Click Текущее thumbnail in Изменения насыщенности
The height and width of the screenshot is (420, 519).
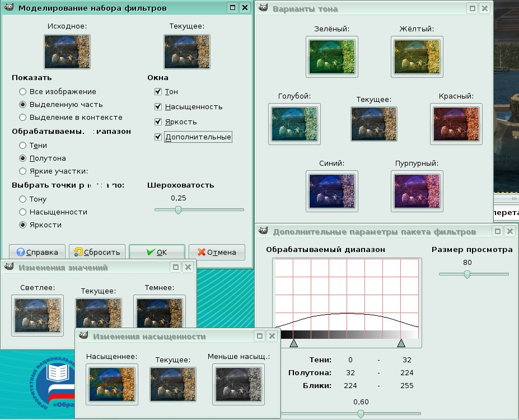pyautogui.click(x=173, y=385)
